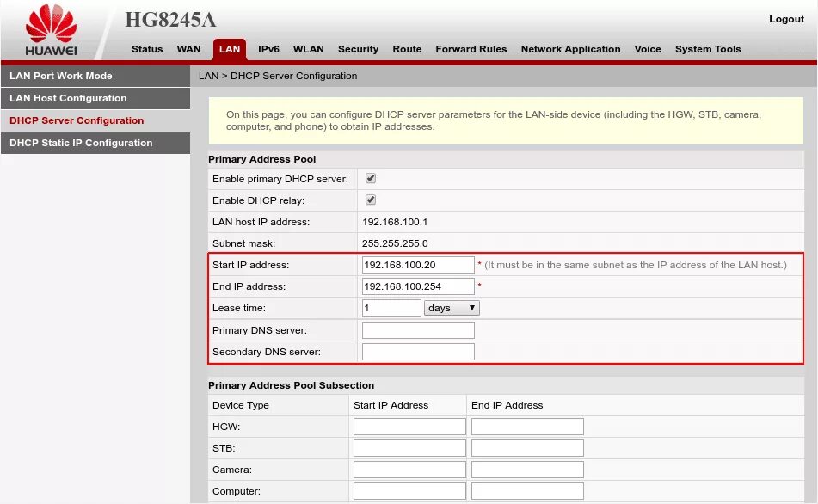Viewport: 818px width, 504px height.
Task: Click the HGW End IP Address field
Action: click(x=527, y=427)
